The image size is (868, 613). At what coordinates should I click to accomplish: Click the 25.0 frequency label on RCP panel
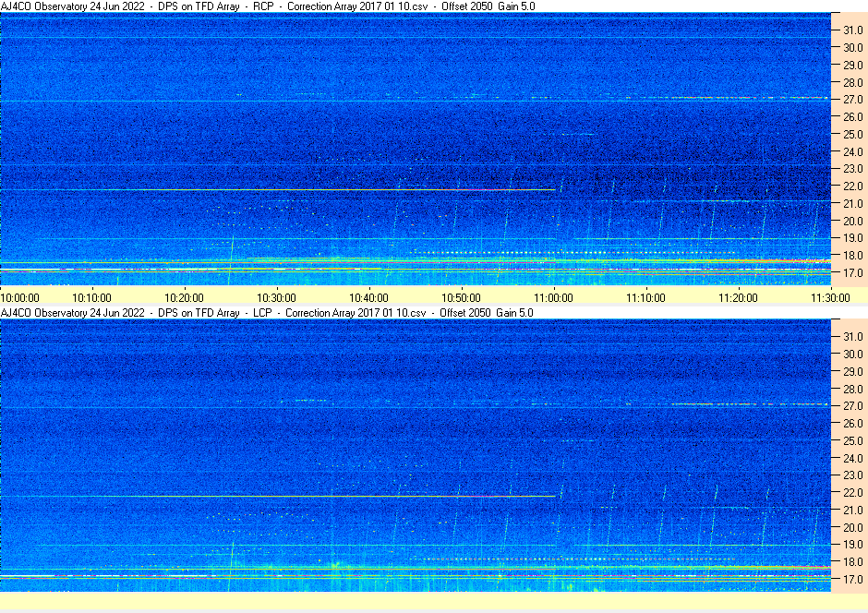852,135
